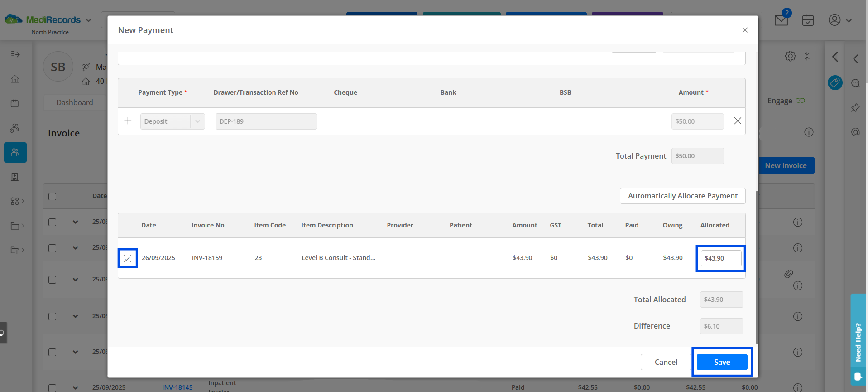The width and height of the screenshot is (868, 392).
Task: Click the building icon in left sidebar
Action: [15, 177]
